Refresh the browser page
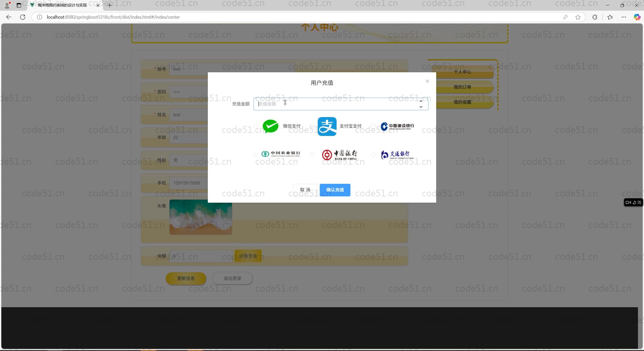The height and width of the screenshot is (351, 644). [x=23, y=17]
